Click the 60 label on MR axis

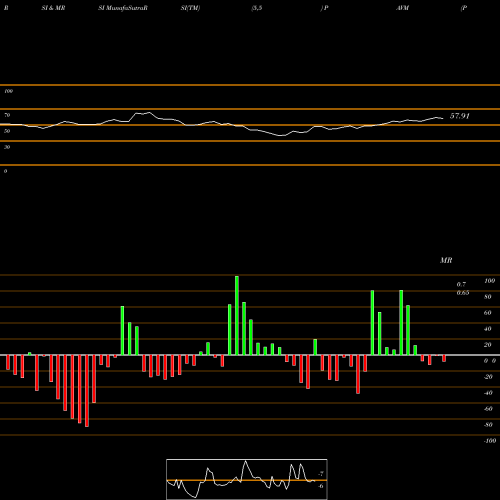point(488,313)
